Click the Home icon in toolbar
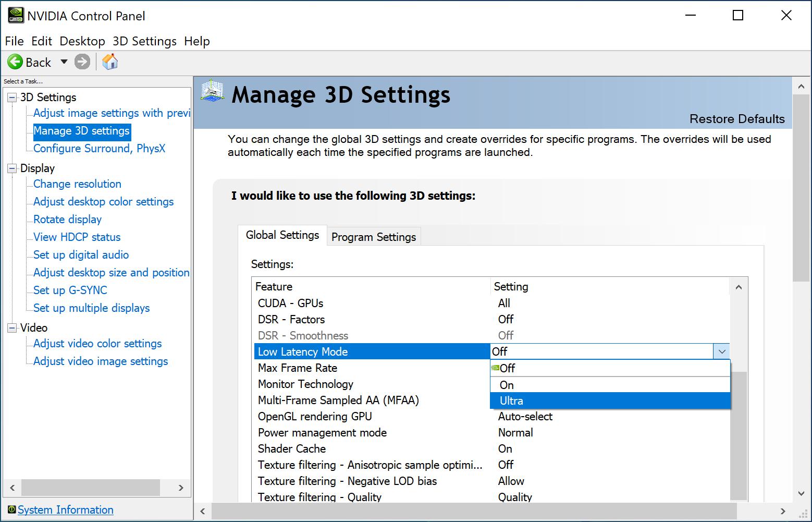Image resolution: width=812 pixels, height=522 pixels. pos(110,62)
